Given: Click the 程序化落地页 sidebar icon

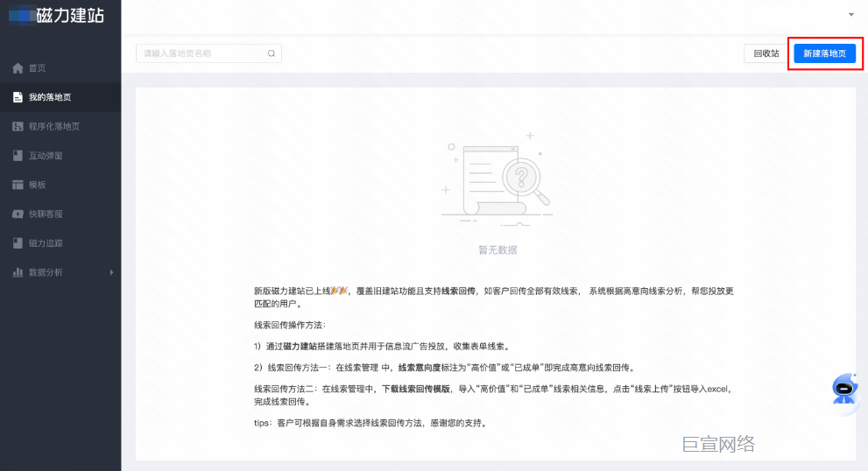Looking at the screenshot, I should pyautogui.click(x=18, y=127).
